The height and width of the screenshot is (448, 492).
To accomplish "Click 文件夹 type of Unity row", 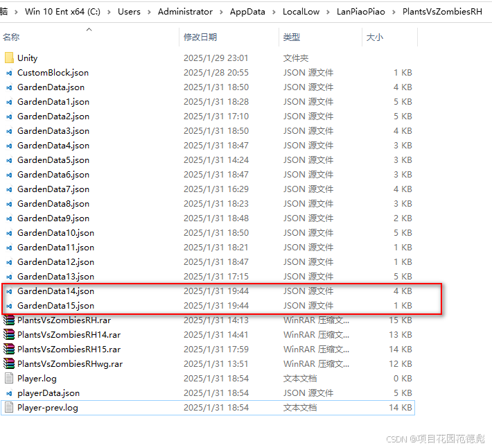I will tap(296, 58).
